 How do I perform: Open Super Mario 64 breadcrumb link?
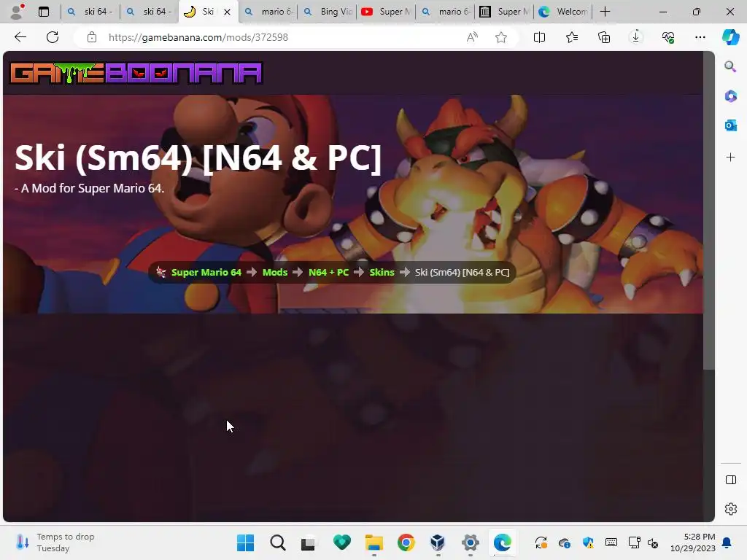click(x=206, y=273)
